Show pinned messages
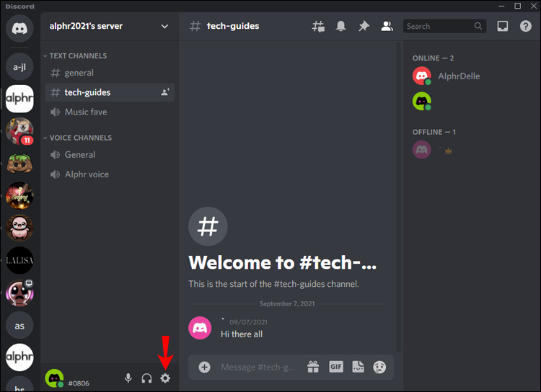 (364, 26)
